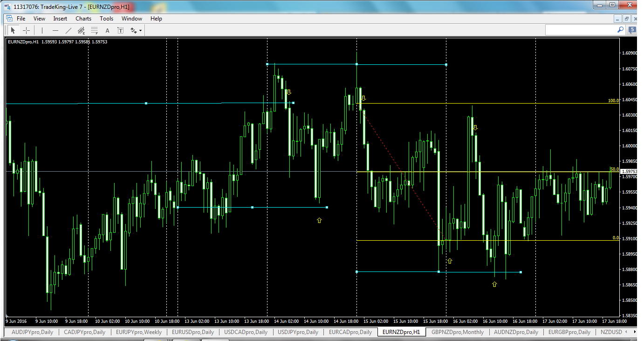644x341 pixels.
Task: Click the magnifying glass search icon
Action: 620,29
